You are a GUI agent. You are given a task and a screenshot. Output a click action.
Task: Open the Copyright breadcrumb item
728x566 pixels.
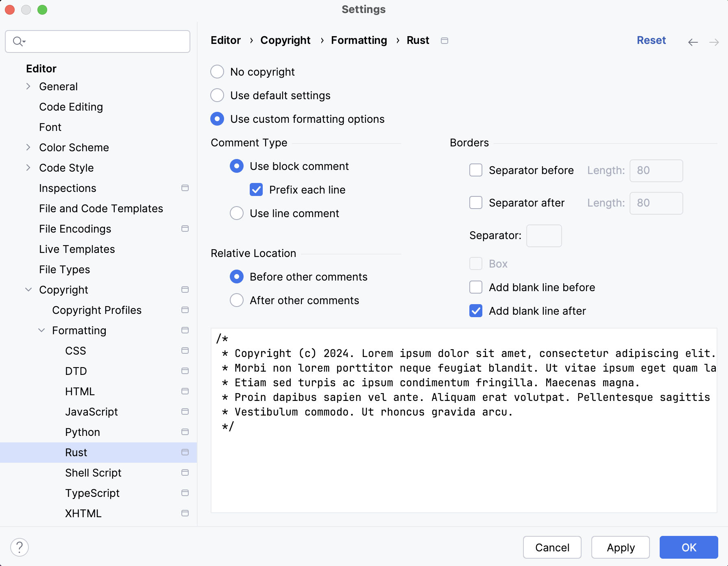point(285,40)
